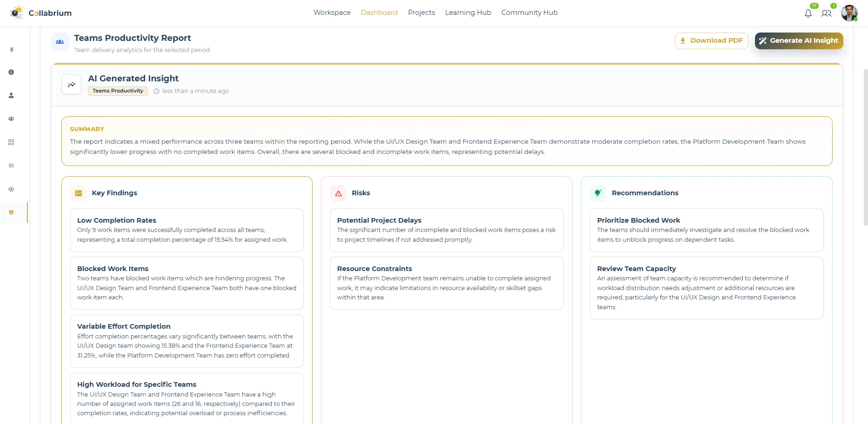
Task: Click the page vertical scrollbar
Action: click(x=865, y=147)
